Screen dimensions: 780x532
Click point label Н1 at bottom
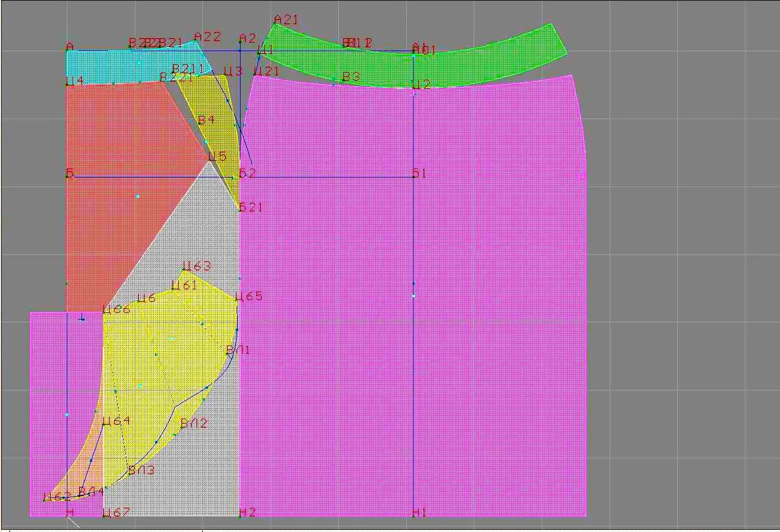pos(420,512)
